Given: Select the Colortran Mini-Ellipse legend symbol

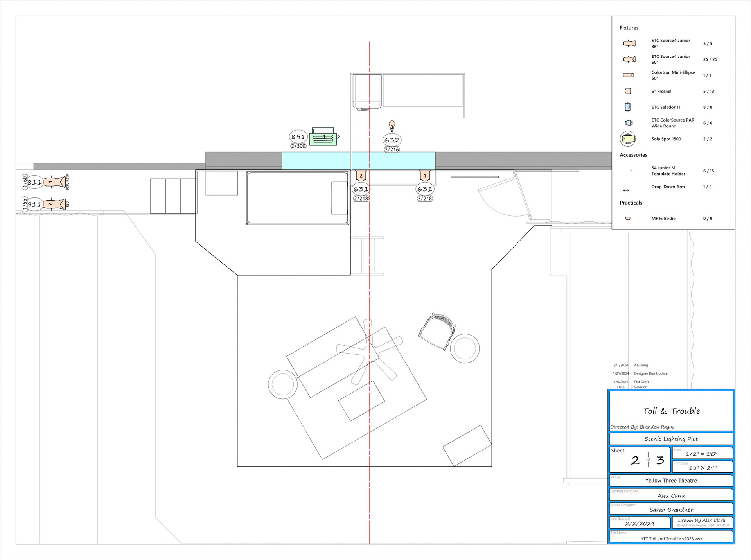Looking at the screenshot, I should point(628,75).
